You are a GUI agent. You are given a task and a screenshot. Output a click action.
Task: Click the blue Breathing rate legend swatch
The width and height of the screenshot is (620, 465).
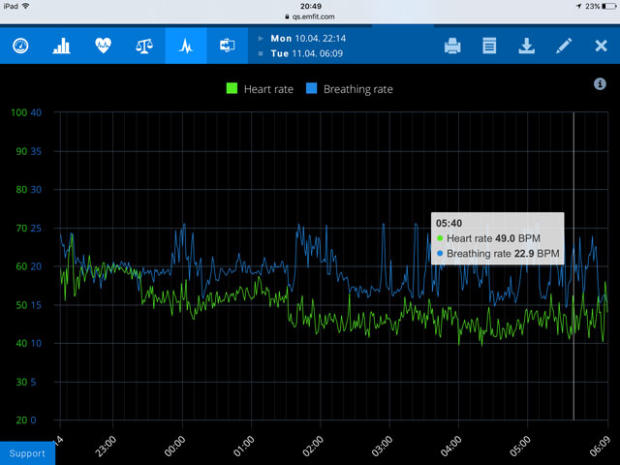(x=311, y=89)
